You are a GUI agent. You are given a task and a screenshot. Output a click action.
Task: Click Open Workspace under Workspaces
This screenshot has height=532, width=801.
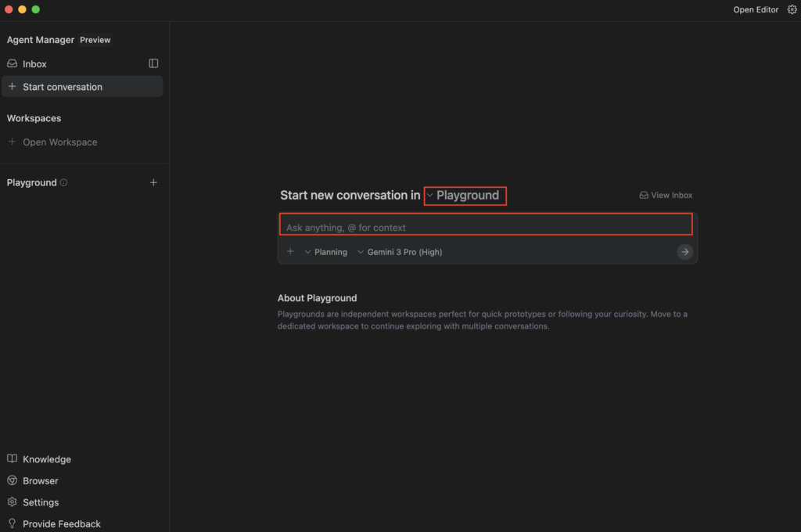(59, 142)
